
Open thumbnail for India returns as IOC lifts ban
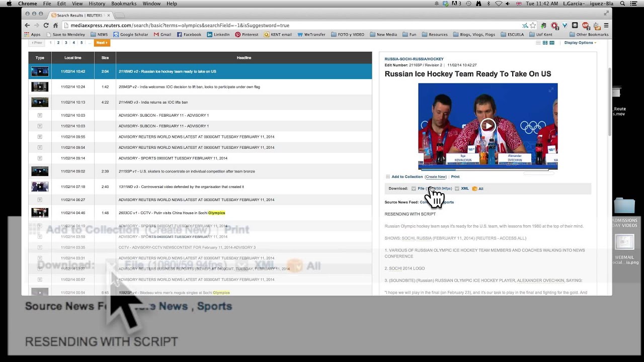click(x=40, y=102)
